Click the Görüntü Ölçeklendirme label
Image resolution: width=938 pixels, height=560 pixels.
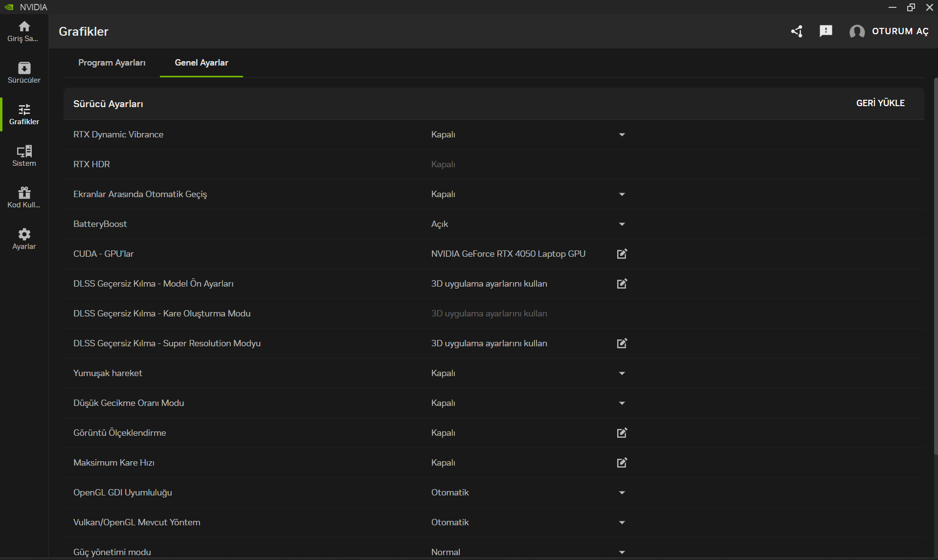pos(120,433)
